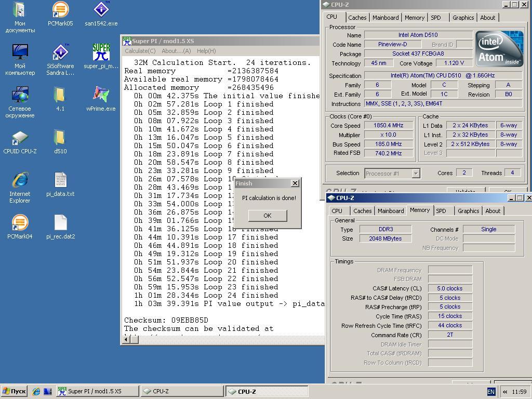Screen dimensions: 532x399
Task: Confirm the PI calculation done dialog with OK
Action: coord(268,216)
